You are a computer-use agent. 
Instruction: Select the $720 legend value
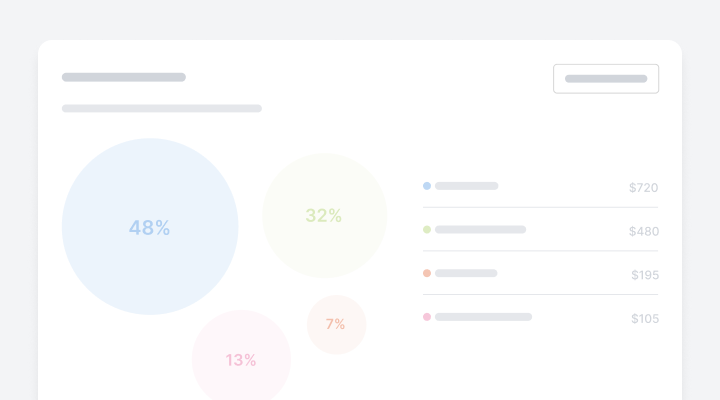point(643,187)
